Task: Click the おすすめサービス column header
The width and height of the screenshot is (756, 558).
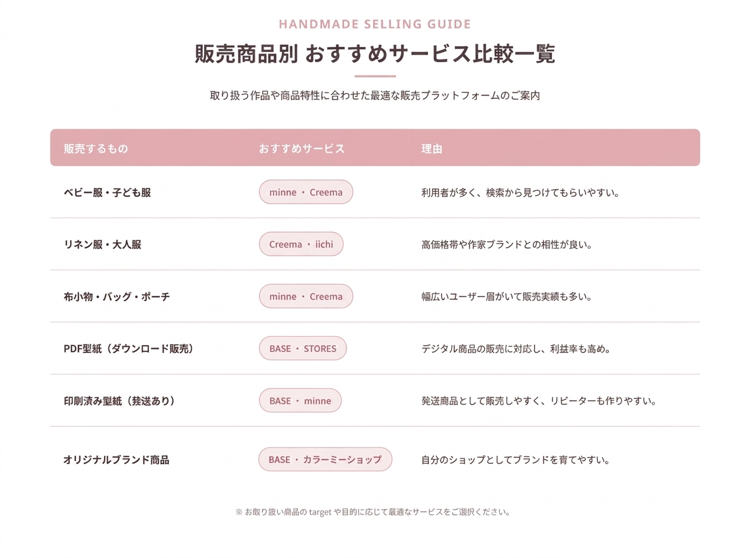Action: point(302,148)
